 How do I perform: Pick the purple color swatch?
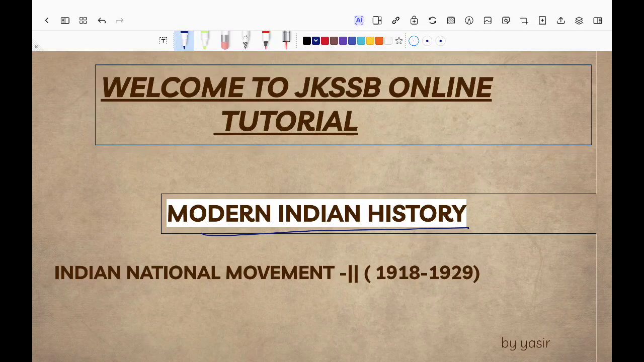[x=343, y=41]
